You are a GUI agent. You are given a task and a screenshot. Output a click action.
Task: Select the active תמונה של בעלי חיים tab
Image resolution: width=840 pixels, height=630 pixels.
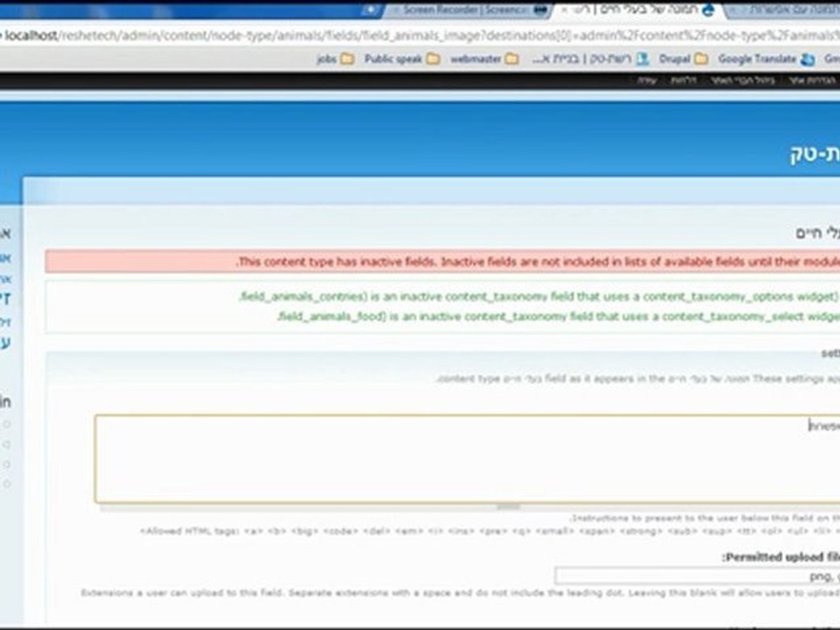pos(638,10)
